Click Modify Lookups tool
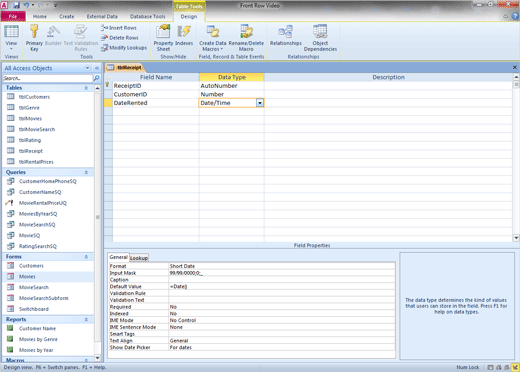Viewport: 520px width, 372px height. click(x=124, y=48)
